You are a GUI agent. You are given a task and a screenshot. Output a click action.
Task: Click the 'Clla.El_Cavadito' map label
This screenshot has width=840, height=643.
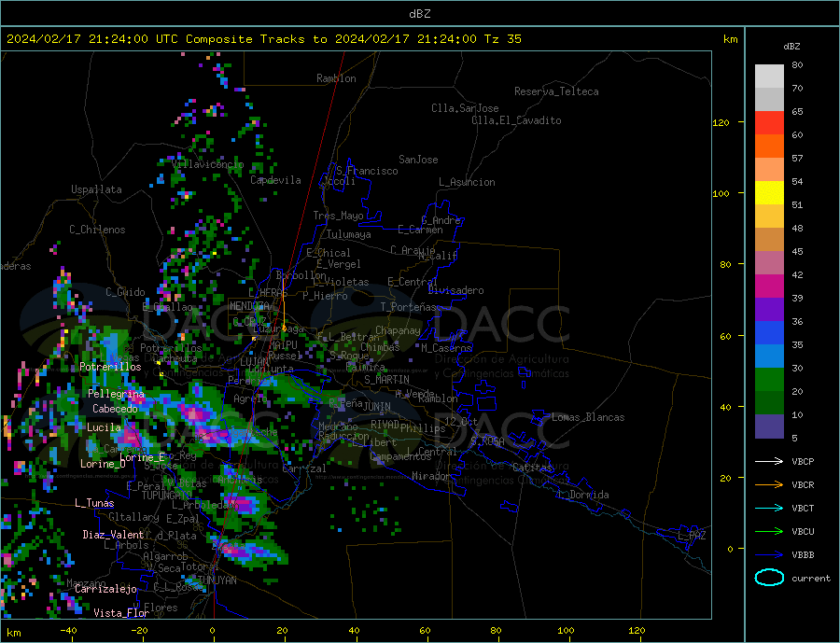(516, 120)
